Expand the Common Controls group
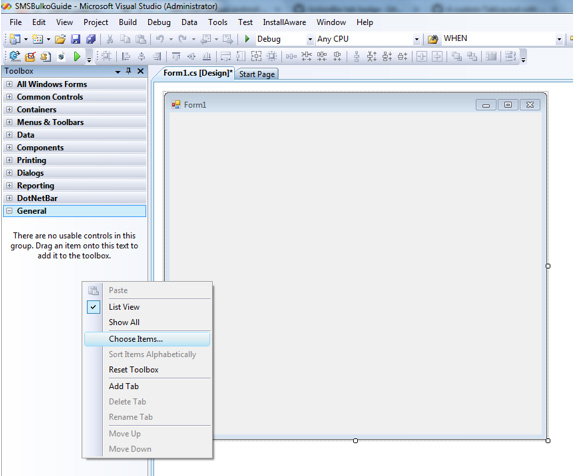 click(10, 97)
